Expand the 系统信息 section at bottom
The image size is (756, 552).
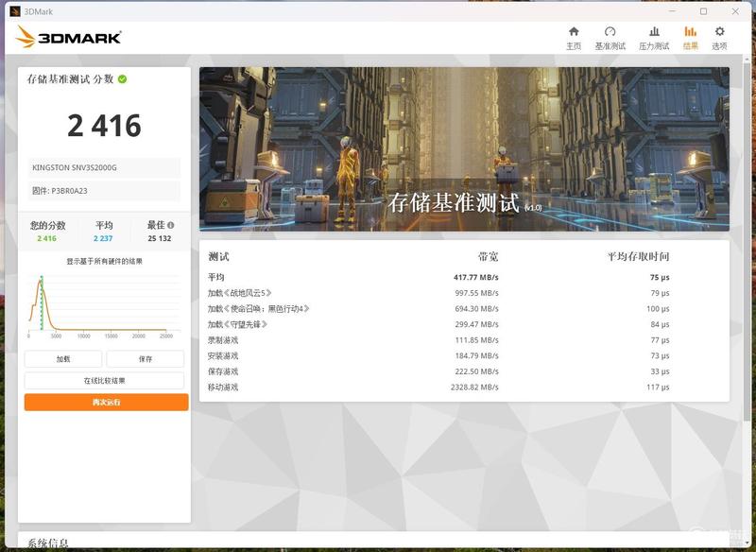pyautogui.click(x=47, y=543)
